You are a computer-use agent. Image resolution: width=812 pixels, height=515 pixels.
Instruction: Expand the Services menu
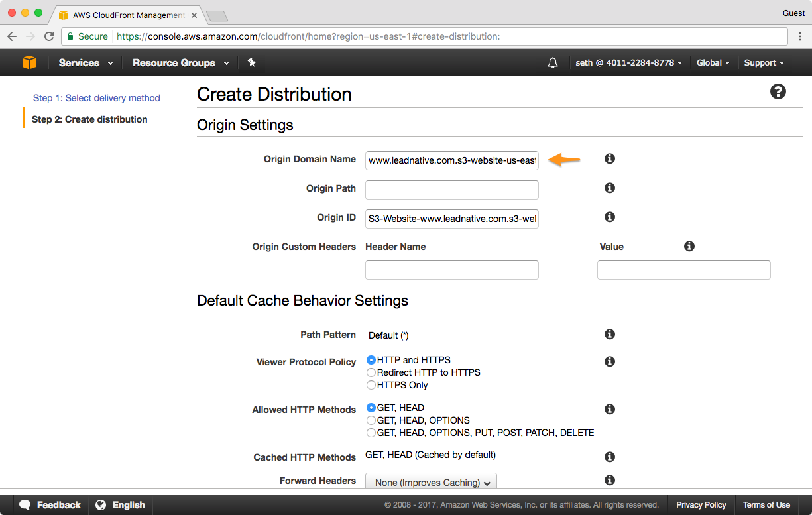click(86, 63)
